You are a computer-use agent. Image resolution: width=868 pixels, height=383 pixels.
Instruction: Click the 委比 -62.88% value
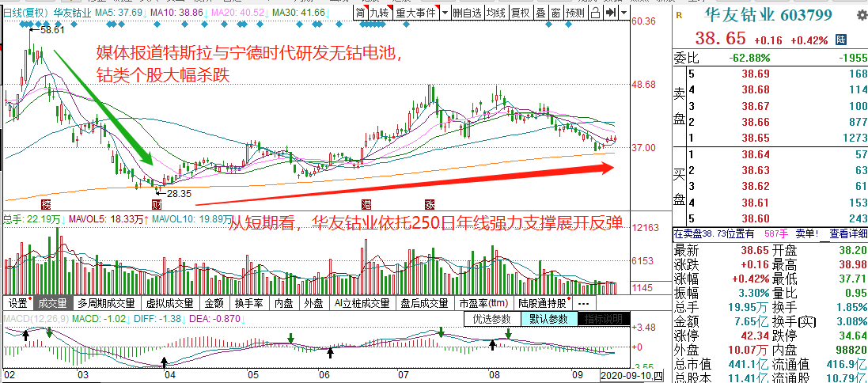click(x=750, y=58)
